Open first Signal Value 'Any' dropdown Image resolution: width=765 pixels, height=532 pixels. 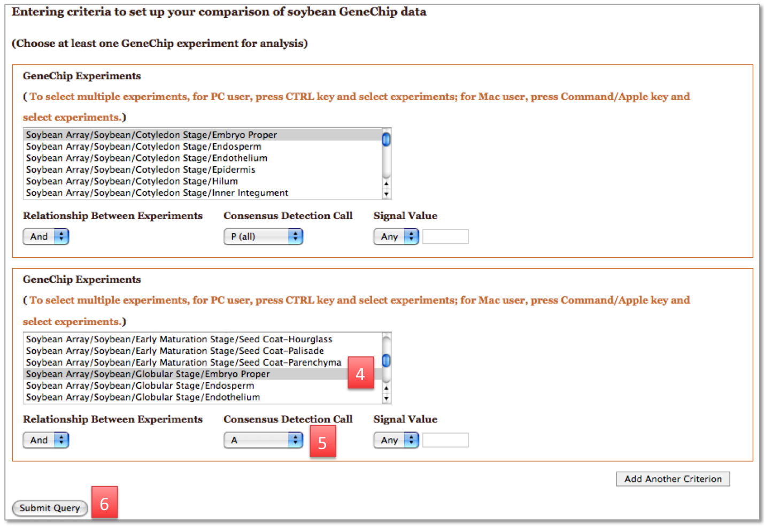396,236
